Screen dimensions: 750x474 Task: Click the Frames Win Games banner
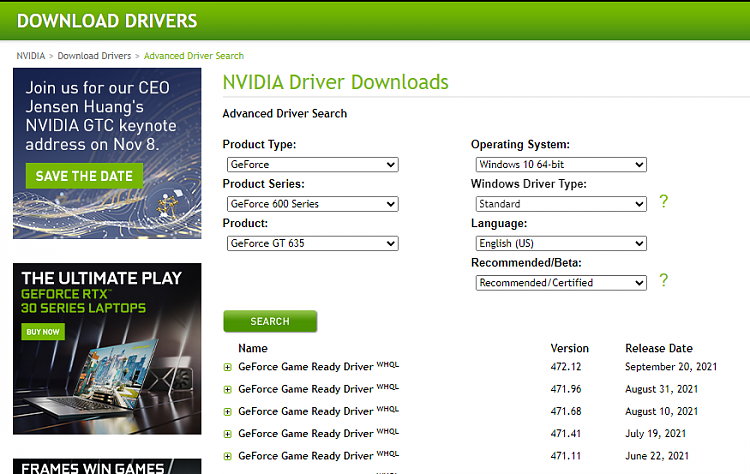[x=107, y=466]
